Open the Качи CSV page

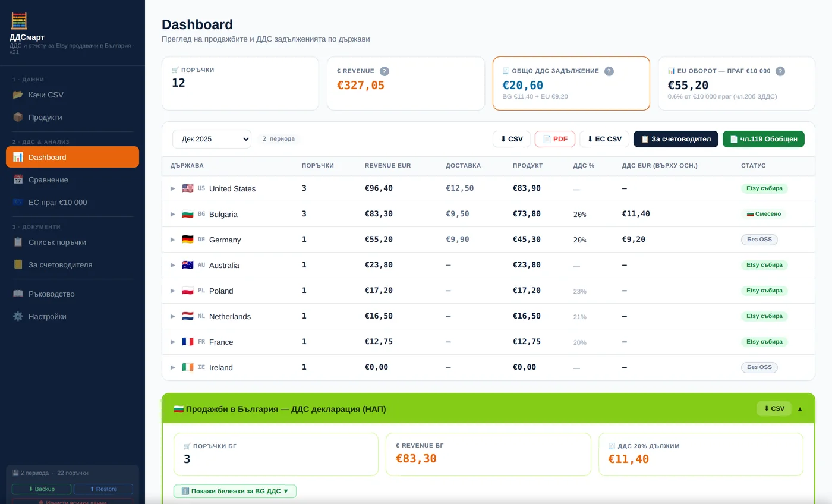[x=73, y=94]
